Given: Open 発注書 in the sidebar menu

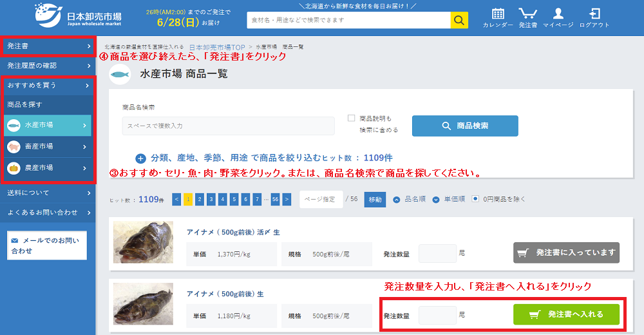Looking at the screenshot, I should pos(48,46).
